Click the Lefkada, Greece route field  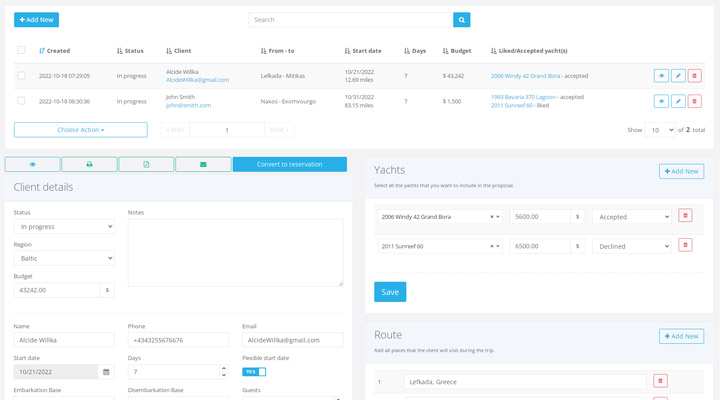pos(525,382)
